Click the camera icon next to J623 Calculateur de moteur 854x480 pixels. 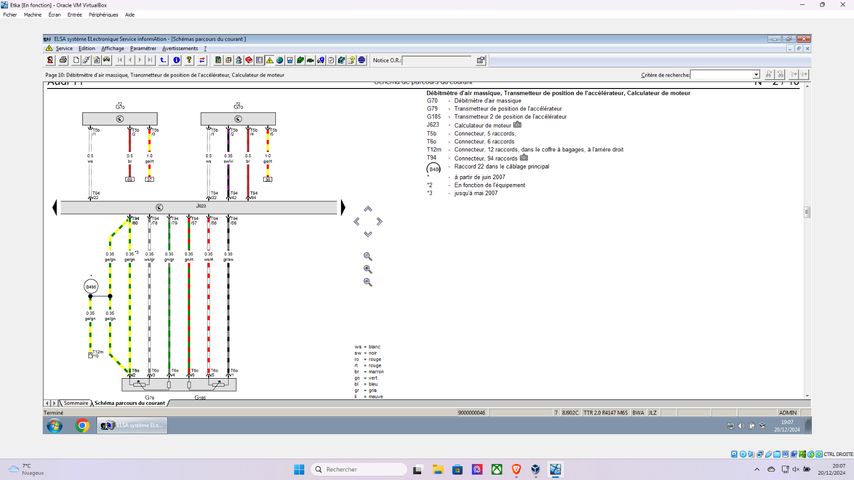(517, 125)
